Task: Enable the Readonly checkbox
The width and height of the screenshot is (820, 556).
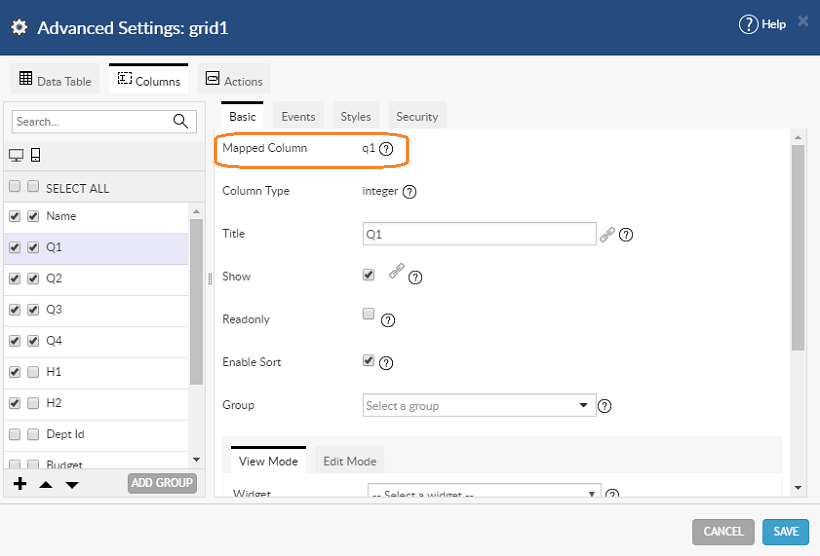Action: pyautogui.click(x=369, y=314)
